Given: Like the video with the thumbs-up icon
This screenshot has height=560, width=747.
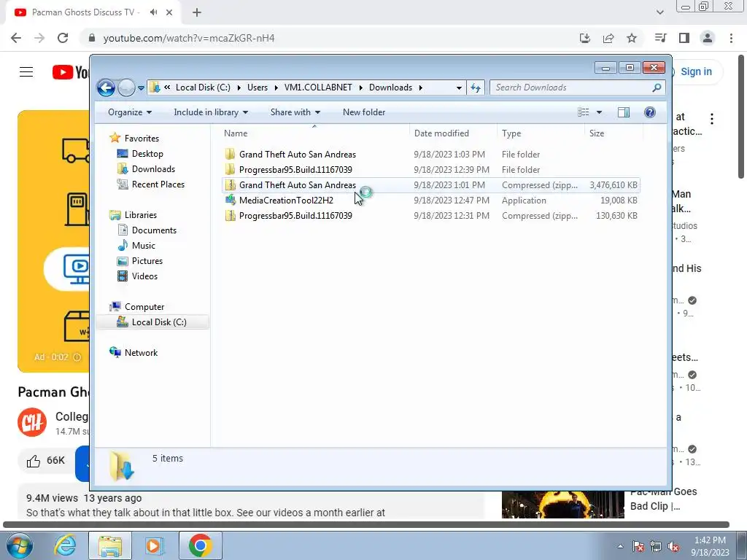Looking at the screenshot, I should [34, 461].
